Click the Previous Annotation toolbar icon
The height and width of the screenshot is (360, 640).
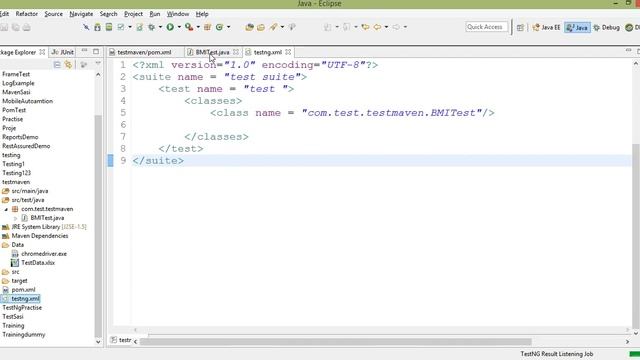pyautogui.click(x=347, y=27)
